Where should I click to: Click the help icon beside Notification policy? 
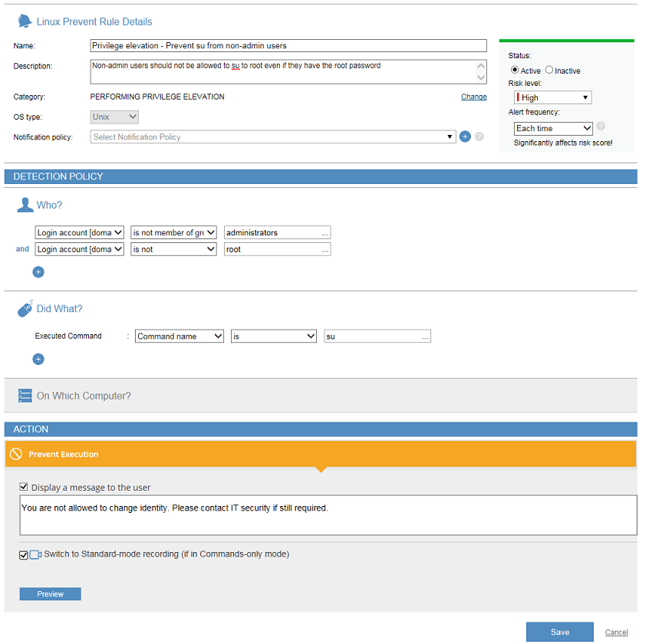479,137
